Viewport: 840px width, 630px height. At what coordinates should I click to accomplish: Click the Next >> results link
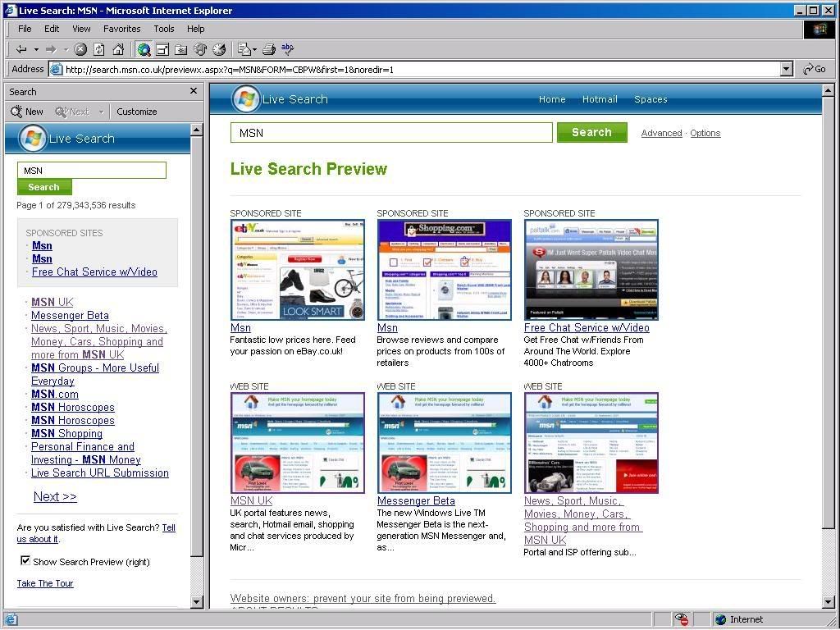[x=55, y=496]
